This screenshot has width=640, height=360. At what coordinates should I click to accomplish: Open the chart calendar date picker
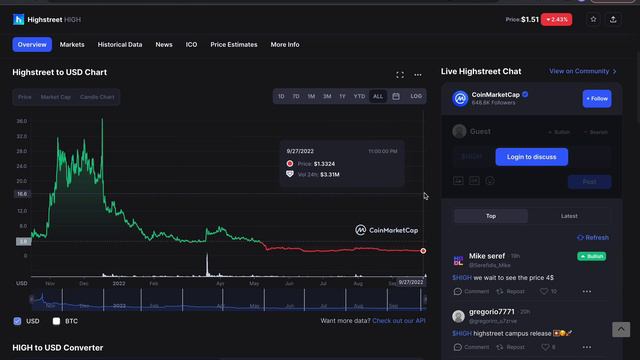click(x=396, y=96)
